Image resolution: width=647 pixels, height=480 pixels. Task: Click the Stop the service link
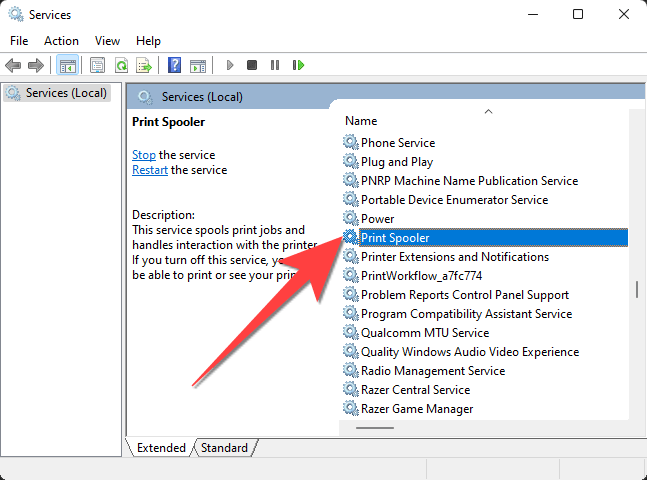tap(144, 155)
